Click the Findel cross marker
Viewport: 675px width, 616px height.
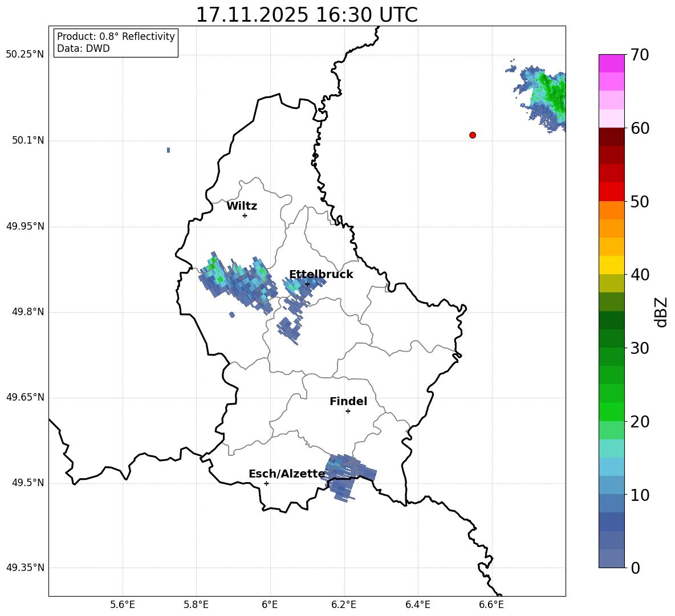click(x=348, y=411)
